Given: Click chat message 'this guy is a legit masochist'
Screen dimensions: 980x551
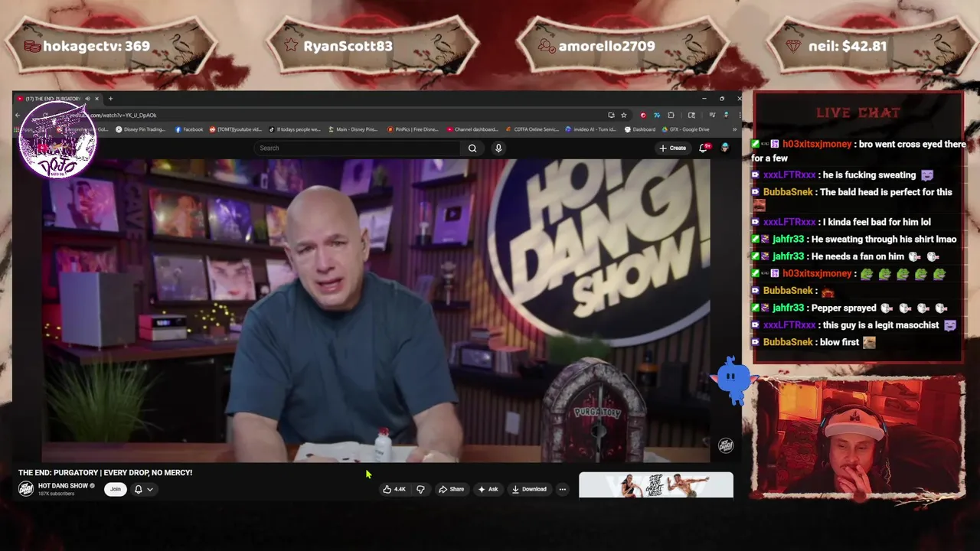Looking at the screenshot, I should click(880, 325).
